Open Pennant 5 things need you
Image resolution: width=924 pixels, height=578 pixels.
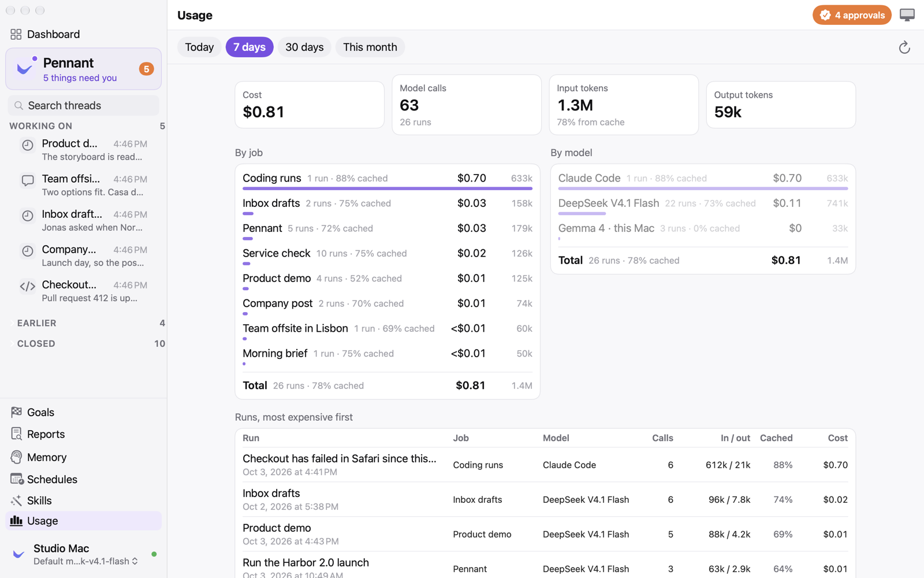[84, 69]
